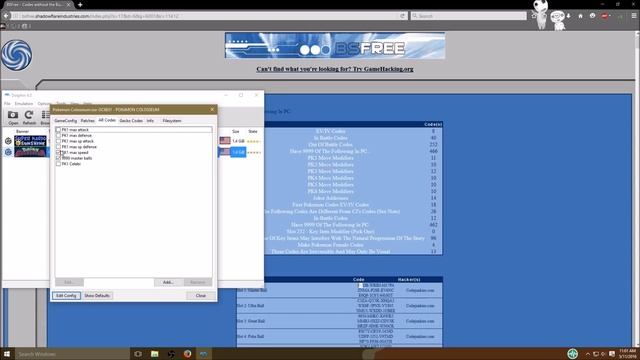Screen dimensions: 640x360
Task: Click the platform icon of the first game row
Action: 8,141
